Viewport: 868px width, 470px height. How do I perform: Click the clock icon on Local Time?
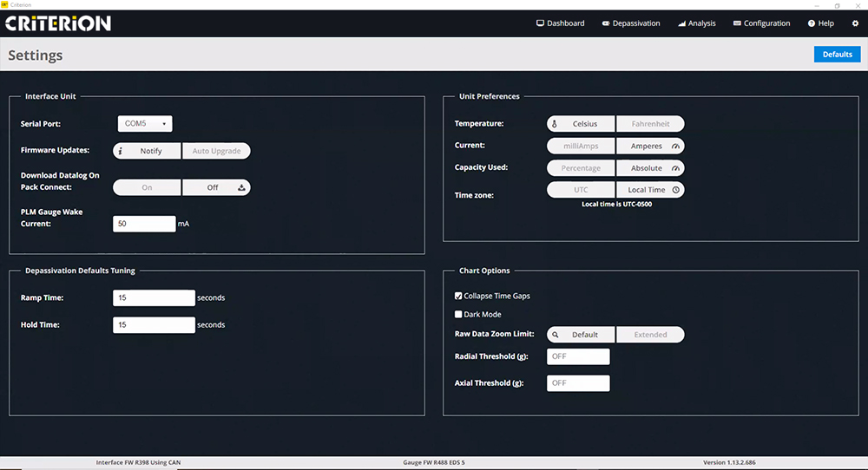[676, 190]
